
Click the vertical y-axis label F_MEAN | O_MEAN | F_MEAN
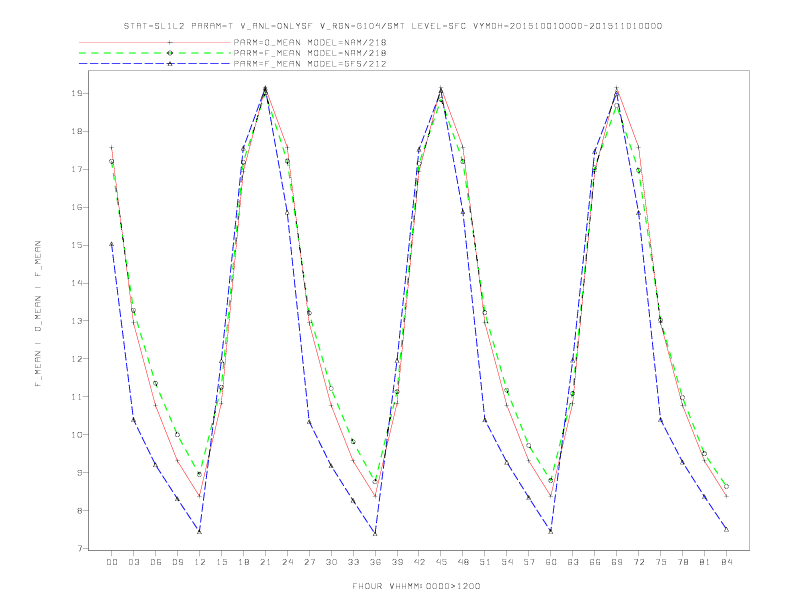pyautogui.click(x=38, y=314)
